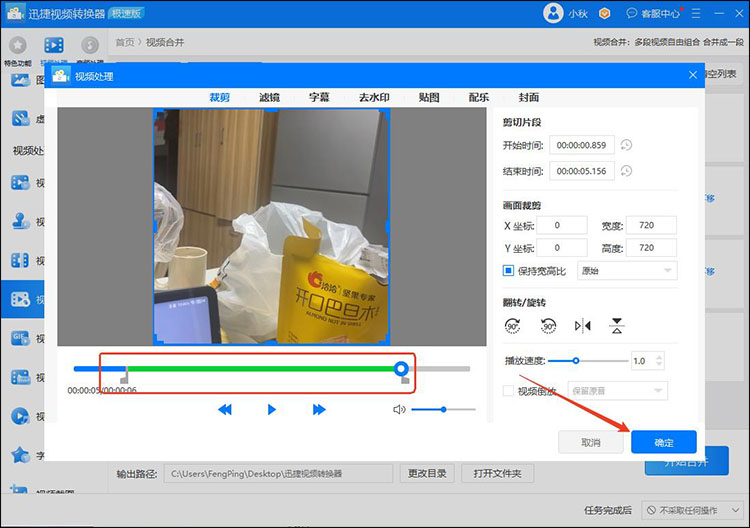This screenshot has height=528, width=750.
Task: Select the 配乐 tab
Action: (479, 98)
